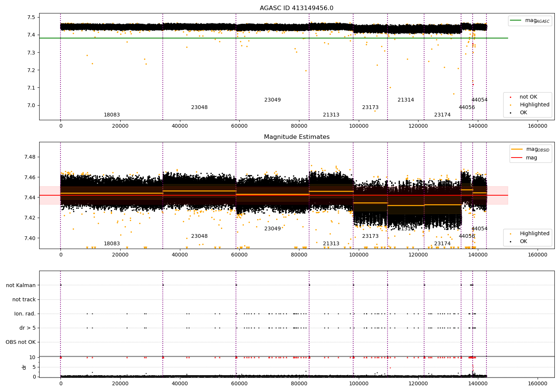
Task: Click OBSID label 18083 in the top panel
Action: click(x=112, y=115)
